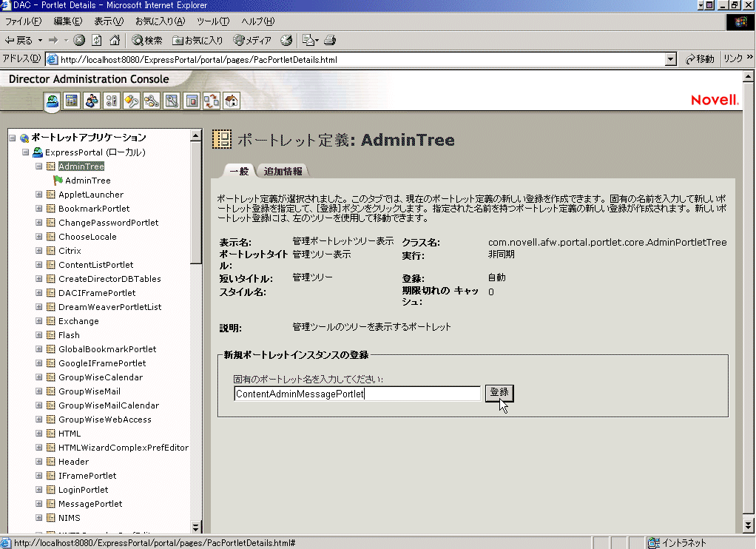Collapse the AdminTree definition node

39,166
